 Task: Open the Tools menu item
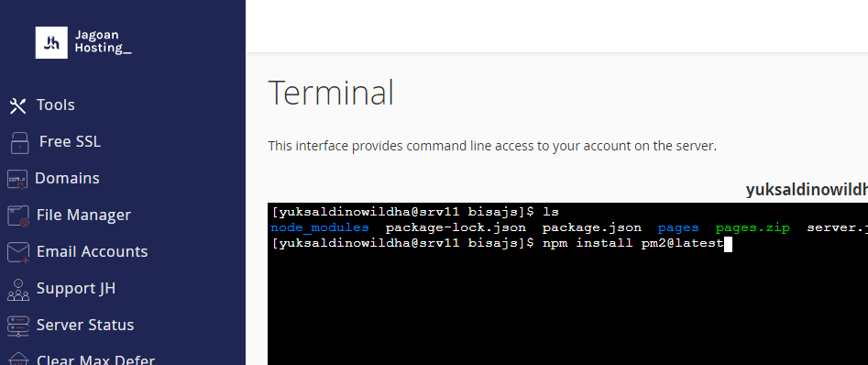[55, 105]
